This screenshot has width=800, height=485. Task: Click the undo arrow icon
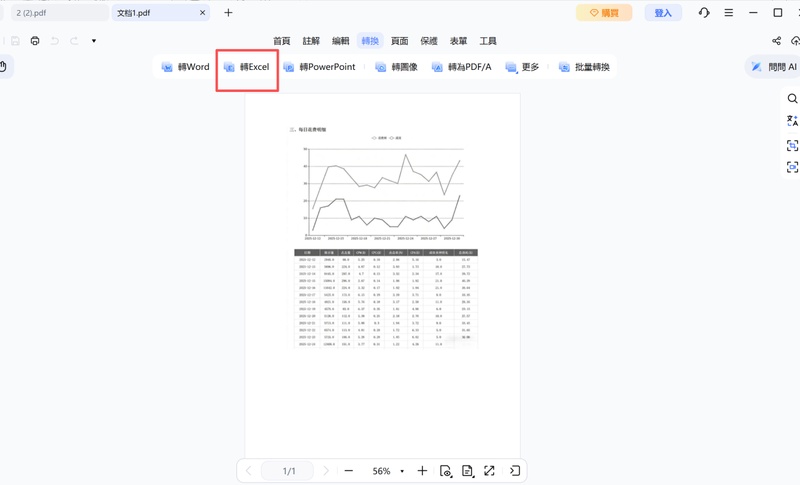[55, 41]
